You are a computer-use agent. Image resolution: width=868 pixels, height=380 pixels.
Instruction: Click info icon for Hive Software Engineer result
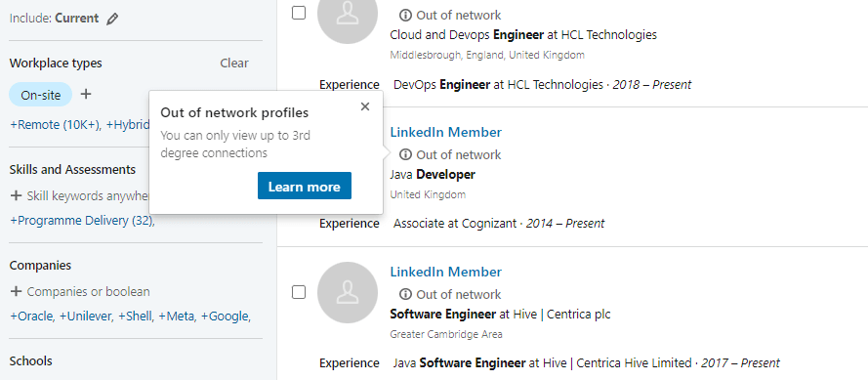[x=406, y=294]
